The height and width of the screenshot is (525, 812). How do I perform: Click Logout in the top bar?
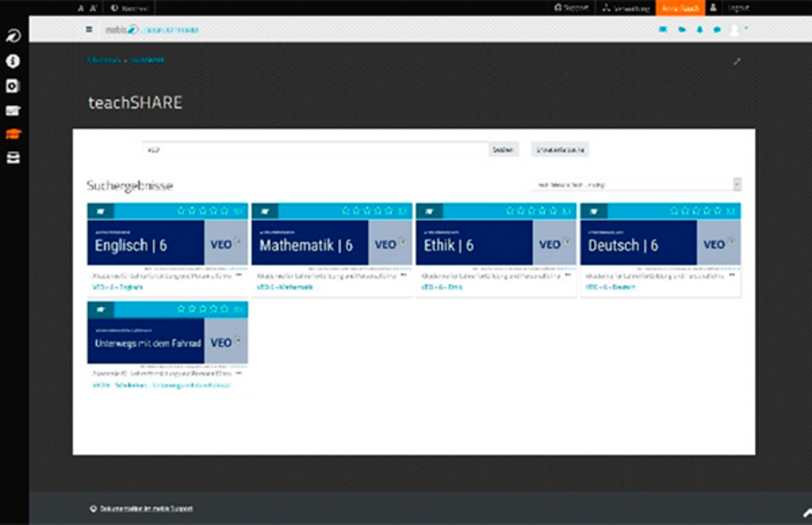click(x=738, y=8)
